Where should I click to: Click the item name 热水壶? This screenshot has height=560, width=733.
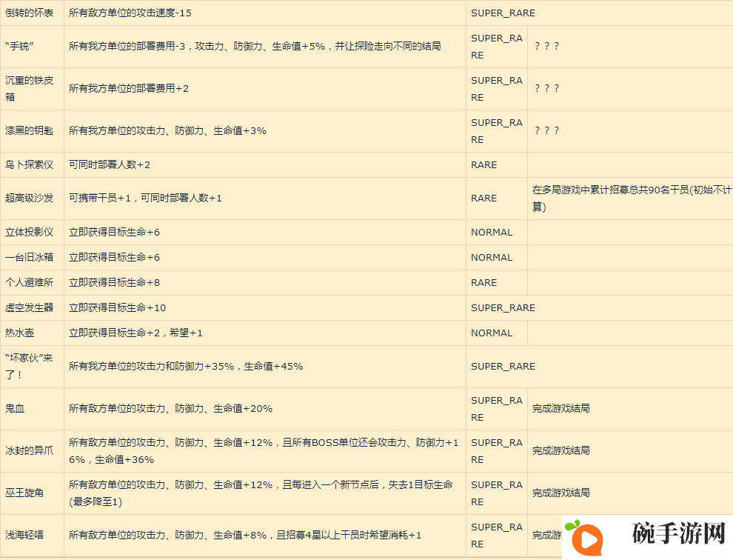click(x=20, y=333)
